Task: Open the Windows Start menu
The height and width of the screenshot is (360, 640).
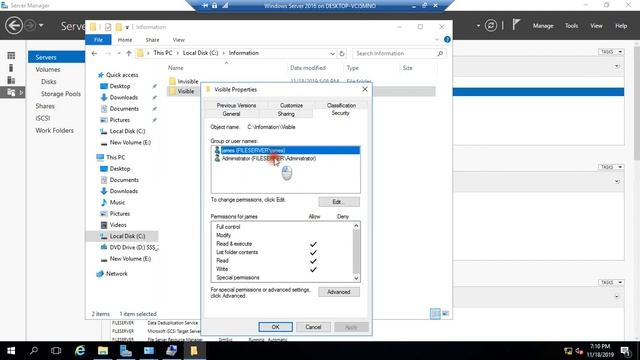Action: (11, 351)
